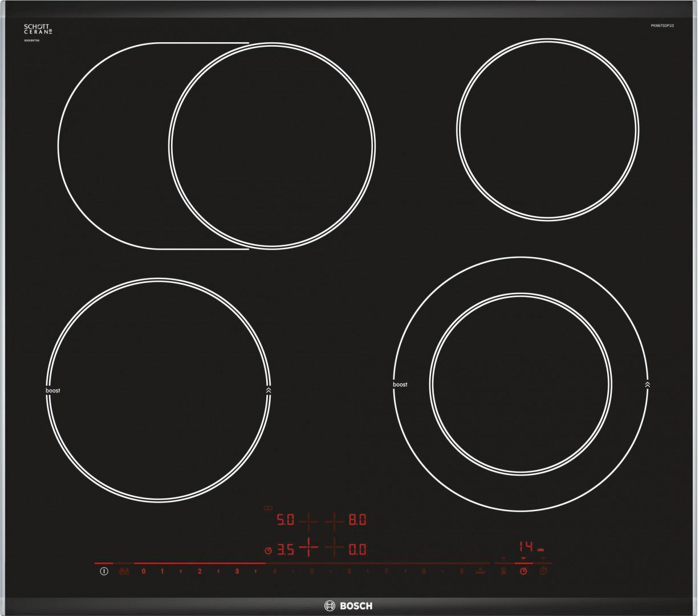This screenshot has width=699, height=616.
Task: Tap the boost symbol after level 9
Action: (480, 570)
